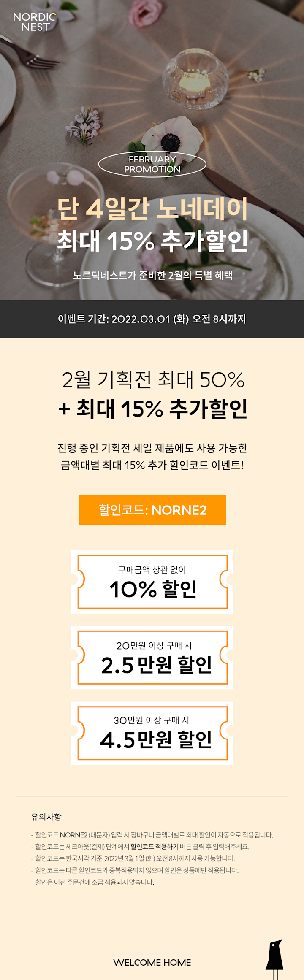This screenshot has height=980, width=304.
Task: Click the 유의사항 notes heading
Action: (x=46, y=817)
